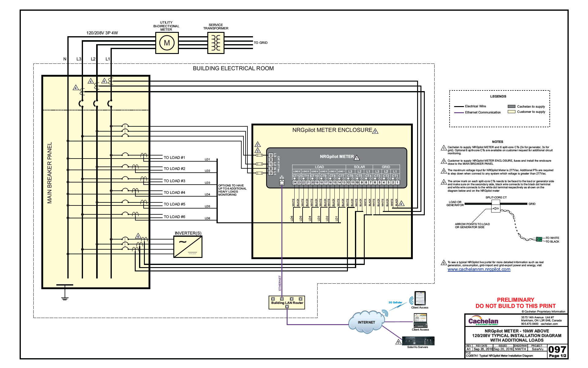Click the SolarVu project name cell
This screenshot has width=588, height=368.
click(537, 349)
